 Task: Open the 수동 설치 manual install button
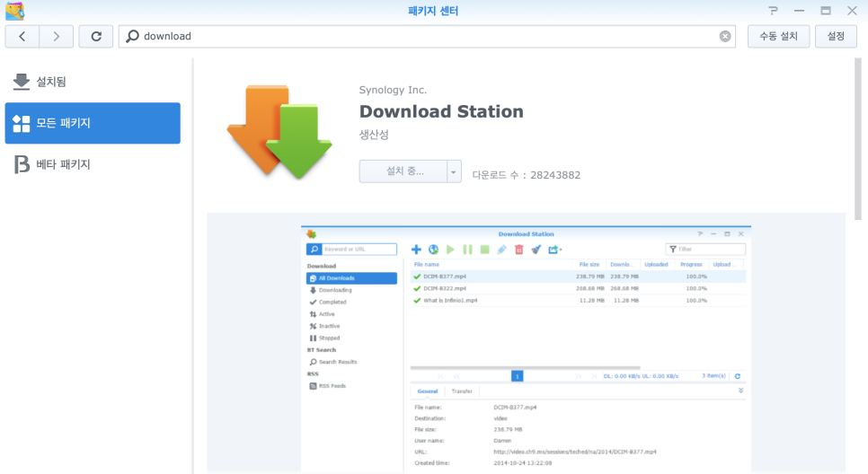coord(778,37)
